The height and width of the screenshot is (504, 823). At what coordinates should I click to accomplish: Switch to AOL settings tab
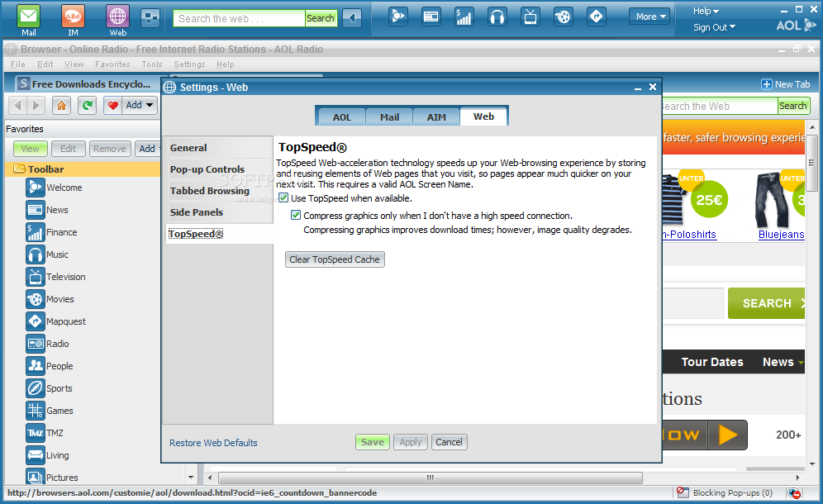[342, 117]
